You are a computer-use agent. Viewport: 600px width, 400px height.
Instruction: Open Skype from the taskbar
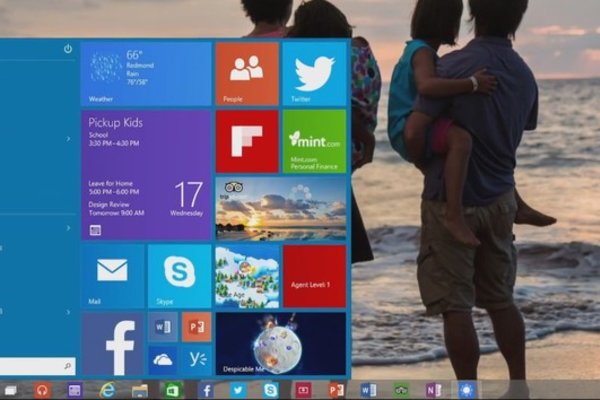pyautogui.click(x=271, y=390)
